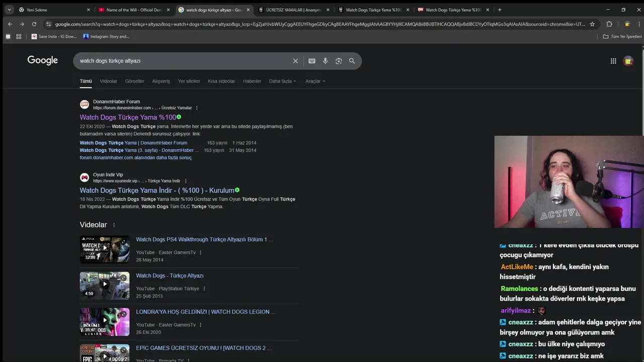This screenshot has width=644, height=362.
Task: Go to the Google logo homepage
Action: pos(43,60)
